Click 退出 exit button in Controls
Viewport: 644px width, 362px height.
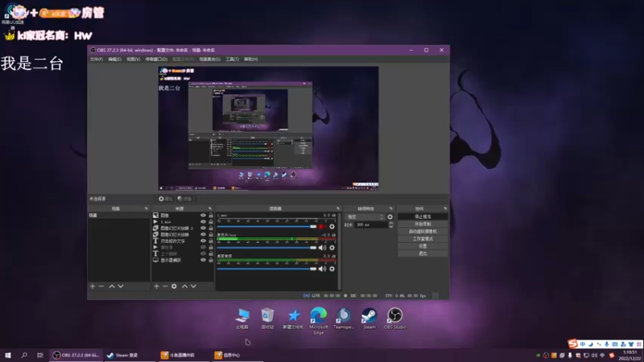click(423, 253)
